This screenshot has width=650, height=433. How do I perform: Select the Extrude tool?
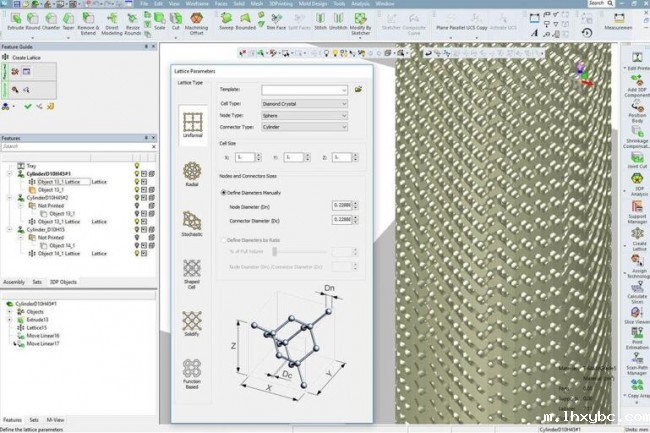click(16, 22)
